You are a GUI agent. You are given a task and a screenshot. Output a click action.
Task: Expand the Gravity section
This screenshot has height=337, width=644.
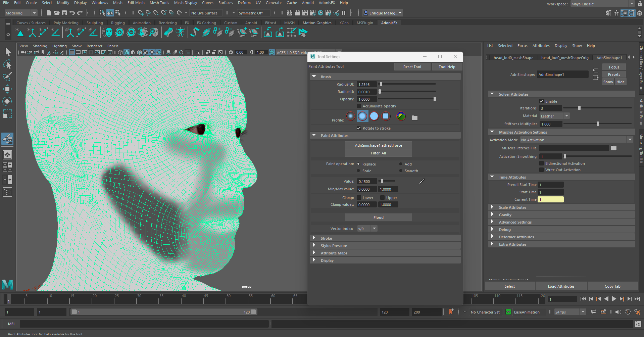click(x=561, y=215)
